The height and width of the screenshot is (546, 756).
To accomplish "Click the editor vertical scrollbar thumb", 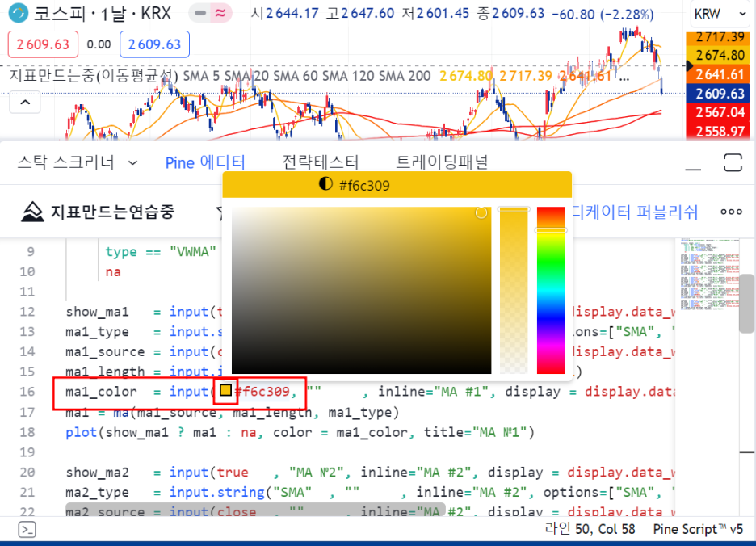I will point(747,304).
